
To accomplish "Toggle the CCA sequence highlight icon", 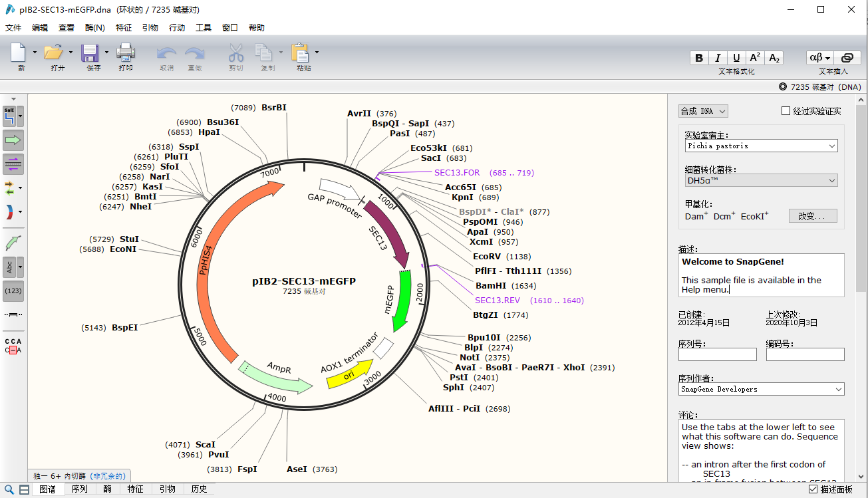I will pos(13,346).
